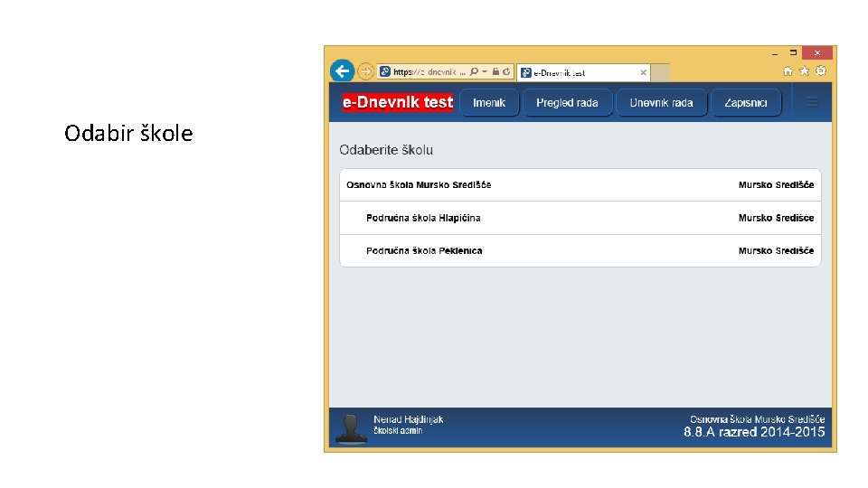The image size is (868, 488).
Task: Select the e-Dnevnik test browser tab
Action: tap(583, 72)
